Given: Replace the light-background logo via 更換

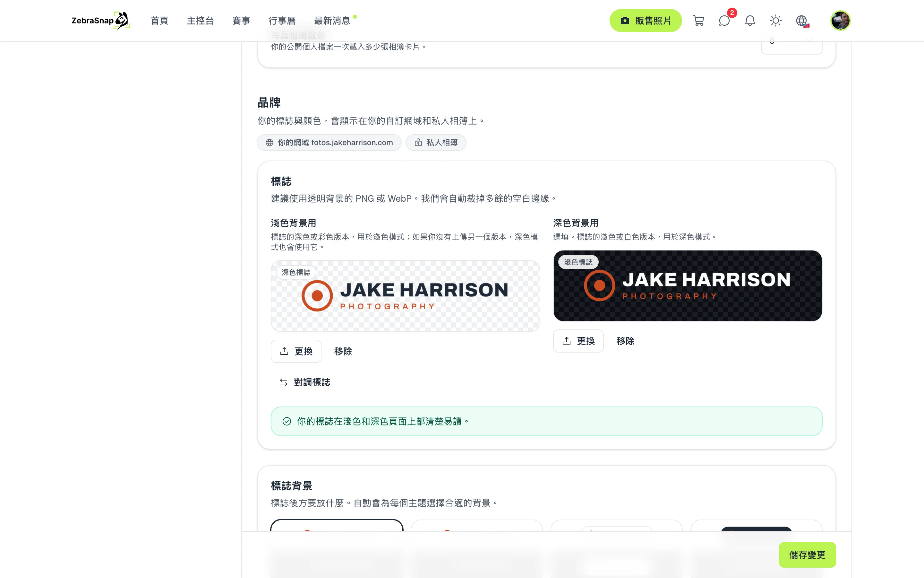Looking at the screenshot, I should [296, 351].
